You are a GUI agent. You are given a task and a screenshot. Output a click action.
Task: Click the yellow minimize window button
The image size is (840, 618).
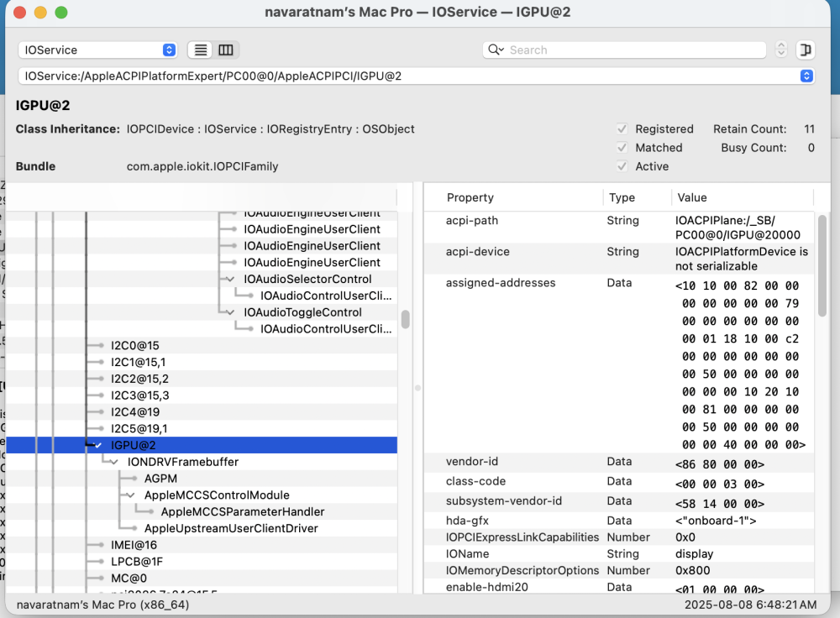40,13
